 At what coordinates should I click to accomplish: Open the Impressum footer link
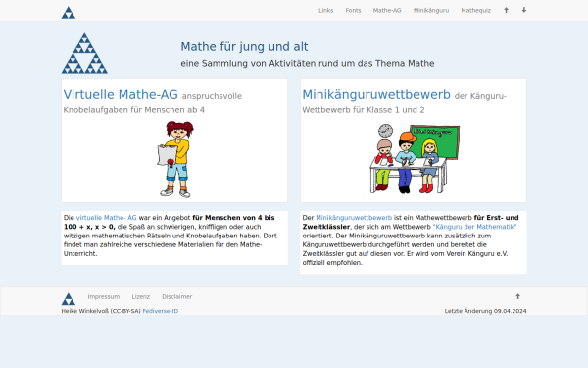104,297
